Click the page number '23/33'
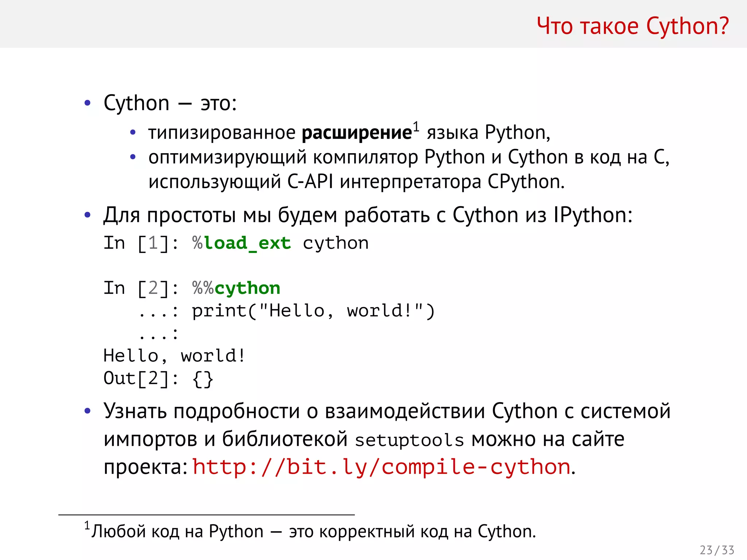The width and height of the screenshot is (747, 560). pyautogui.click(x=717, y=550)
